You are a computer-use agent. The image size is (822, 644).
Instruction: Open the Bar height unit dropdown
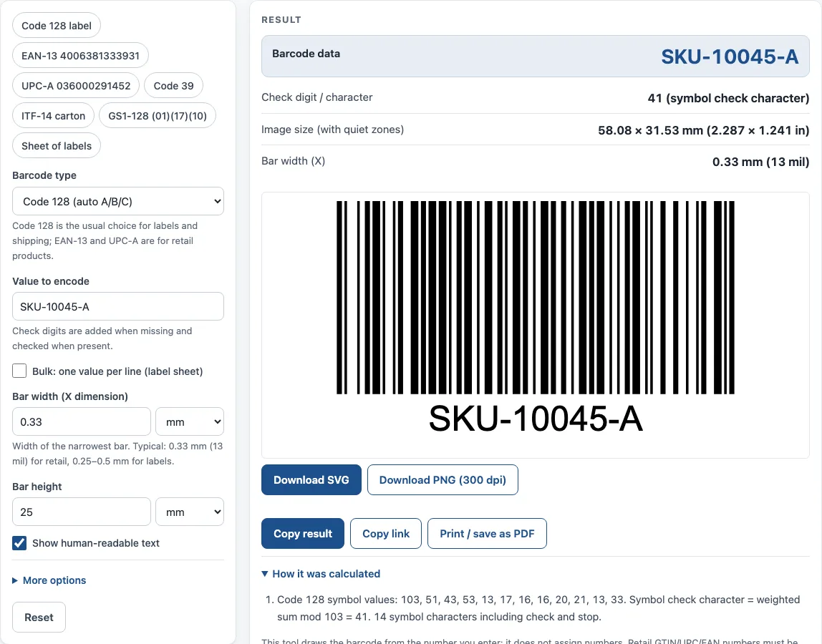coord(190,512)
